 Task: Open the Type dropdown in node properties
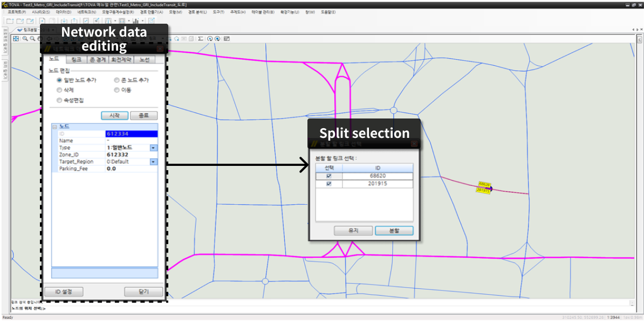153,148
